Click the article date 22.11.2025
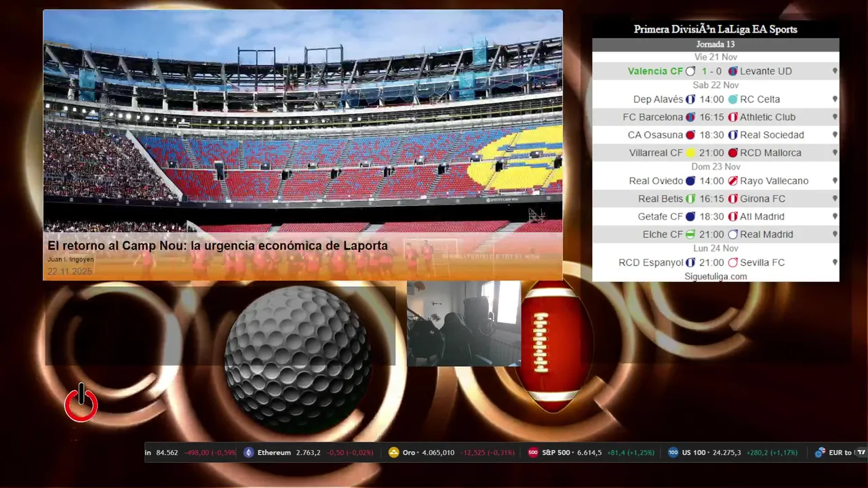Screen dimensions: 868x488 click(x=70, y=272)
